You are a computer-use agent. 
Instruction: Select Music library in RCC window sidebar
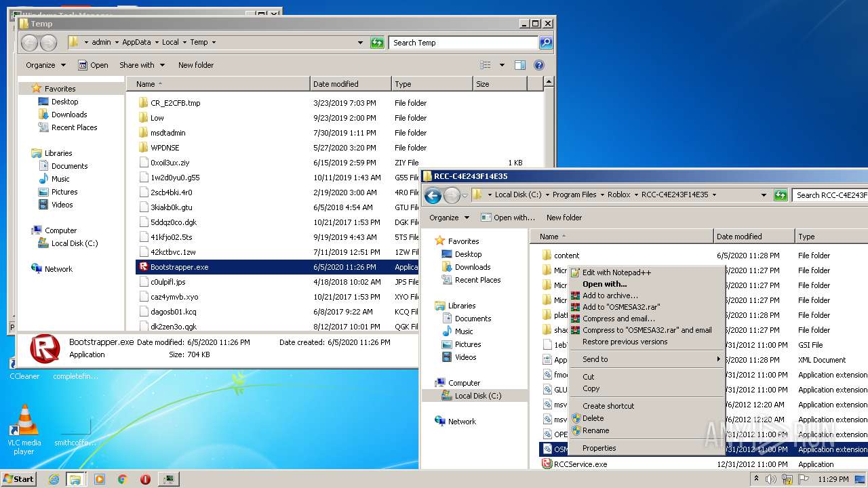(464, 331)
